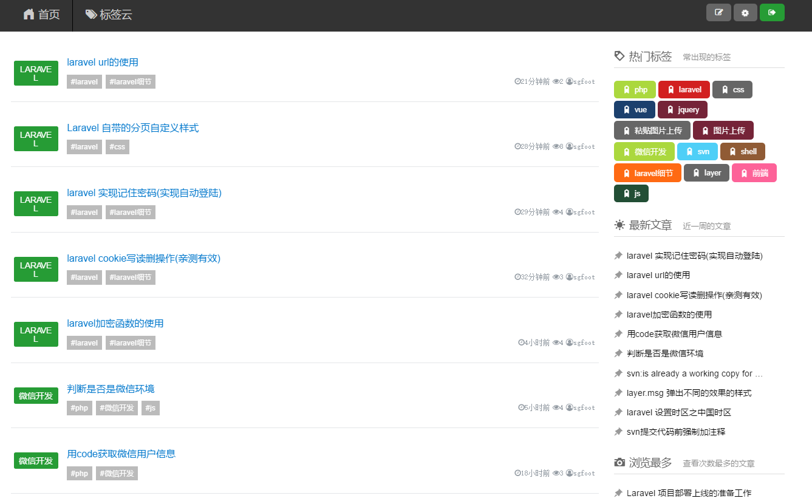812x504 pixels.
Task: Click LARAVEL category badge beside 'laravel url的使用'
Action: tap(36, 73)
